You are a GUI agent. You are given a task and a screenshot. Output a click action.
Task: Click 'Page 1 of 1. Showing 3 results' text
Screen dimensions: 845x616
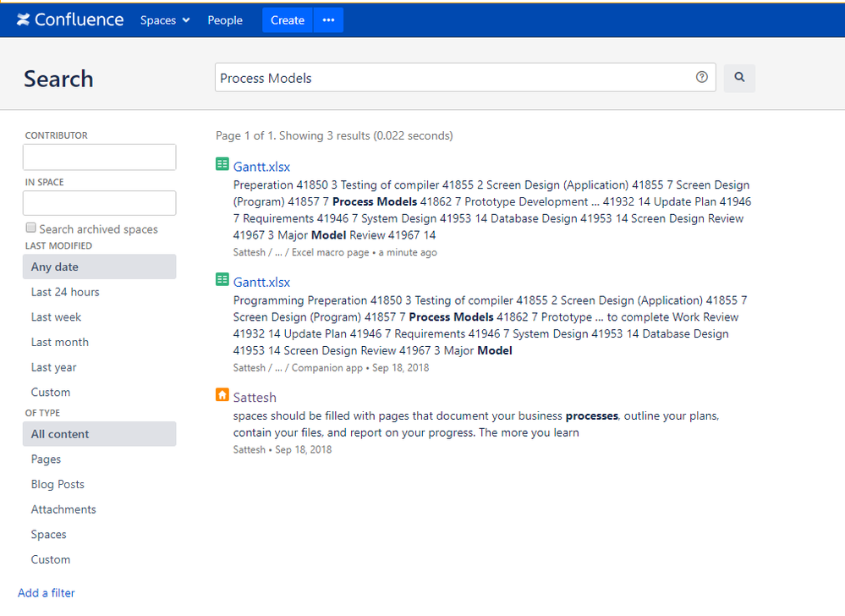334,136
